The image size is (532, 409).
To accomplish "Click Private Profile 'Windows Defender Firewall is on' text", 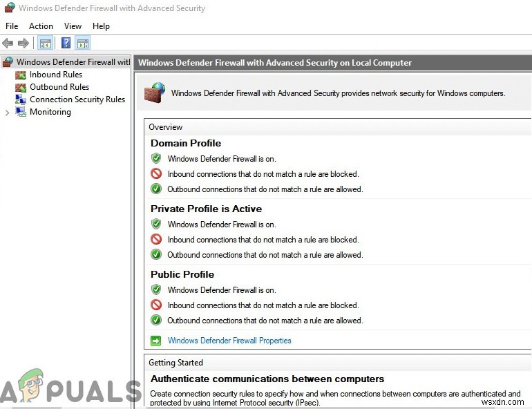I will coord(222,225).
